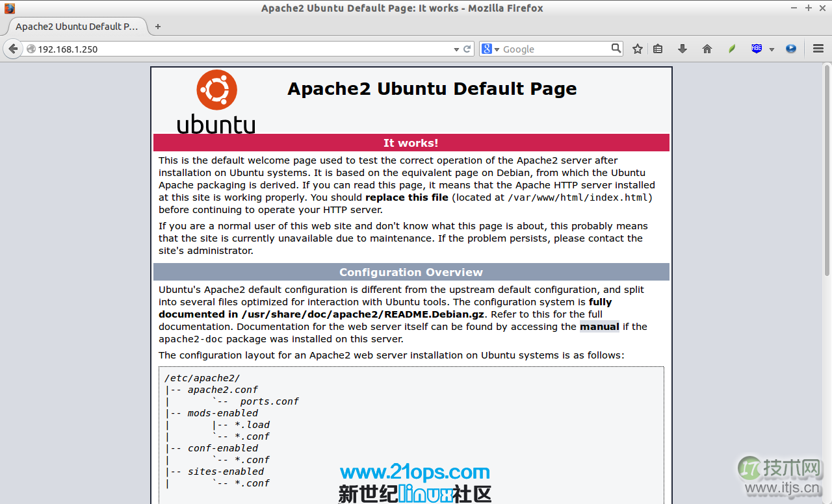Viewport: 832px width, 504px height.
Task: Select the Apache2 Ubuntu Default Page tab
Action: (76, 27)
